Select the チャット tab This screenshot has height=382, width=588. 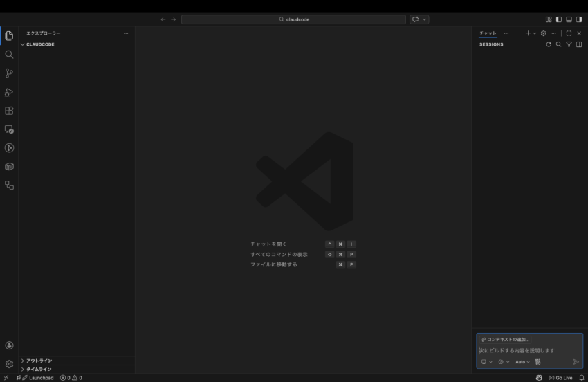tap(488, 33)
